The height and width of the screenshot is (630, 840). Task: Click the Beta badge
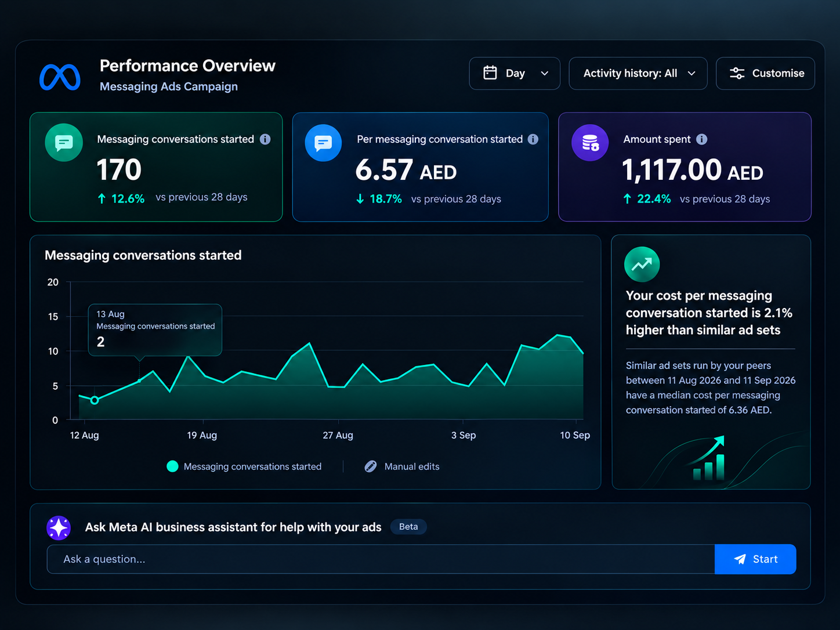coord(408,527)
